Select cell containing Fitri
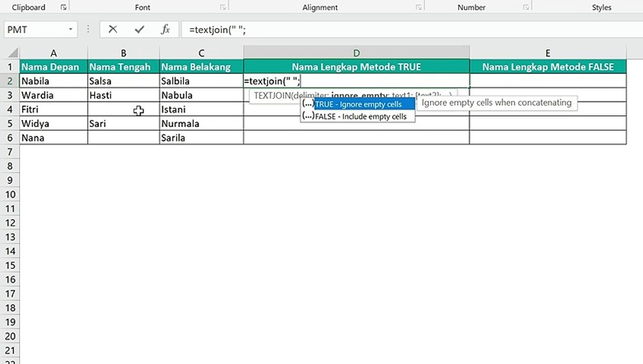This screenshot has height=364, width=643. coord(54,109)
